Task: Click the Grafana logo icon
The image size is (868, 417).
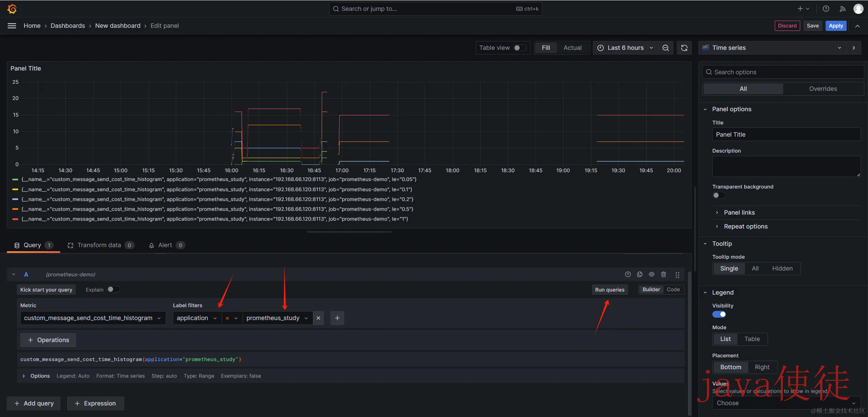Action: [12, 9]
